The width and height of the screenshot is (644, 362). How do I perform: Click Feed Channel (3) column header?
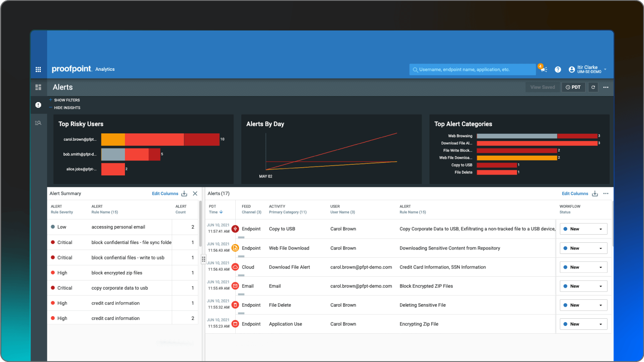tap(252, 209)
